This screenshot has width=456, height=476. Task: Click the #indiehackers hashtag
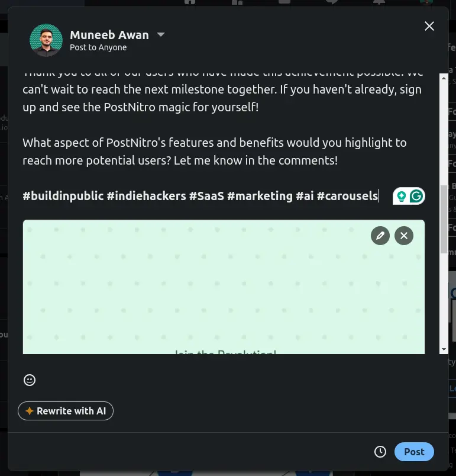point(146,195)
